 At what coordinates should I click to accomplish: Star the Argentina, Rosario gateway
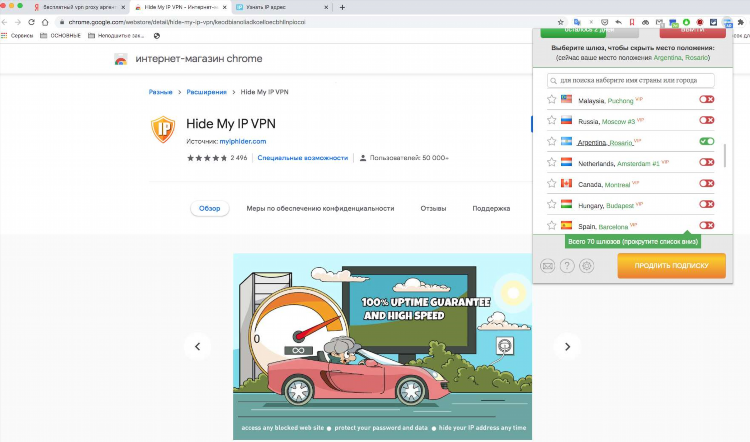(551, 141)
